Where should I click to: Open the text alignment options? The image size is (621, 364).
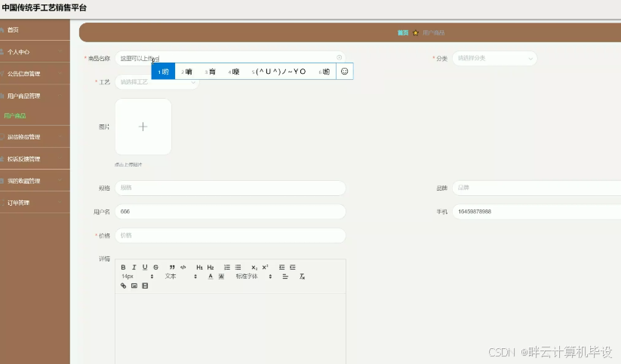285,277
